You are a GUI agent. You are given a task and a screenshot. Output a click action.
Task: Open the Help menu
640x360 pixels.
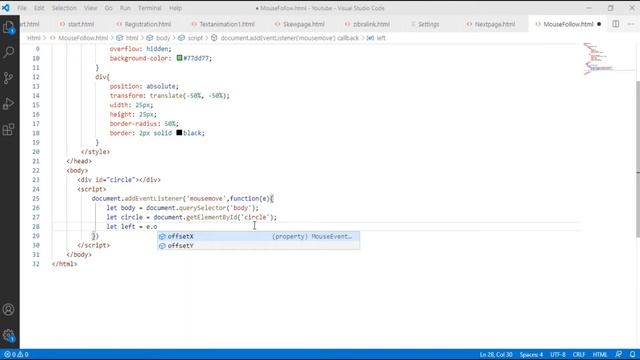[x=176, y=8]
